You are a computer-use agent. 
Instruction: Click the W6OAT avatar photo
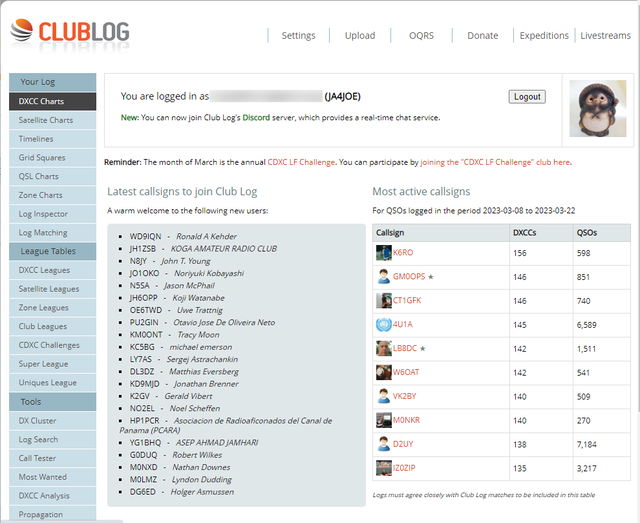click(x=384, y=372)
